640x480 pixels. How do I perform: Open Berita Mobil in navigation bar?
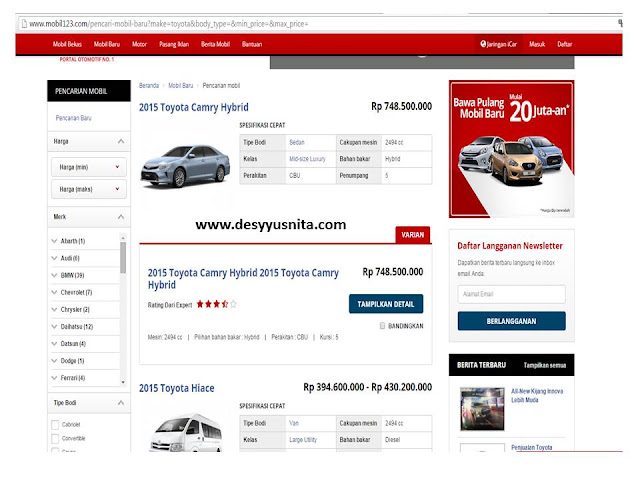(x=216, y=44)
